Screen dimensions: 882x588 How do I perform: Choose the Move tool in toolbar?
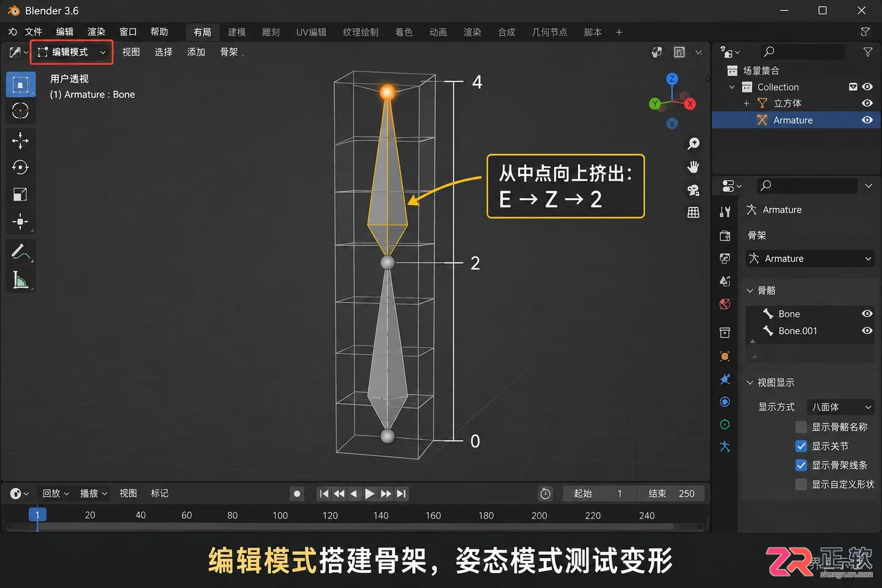click(x=20, y=141)
